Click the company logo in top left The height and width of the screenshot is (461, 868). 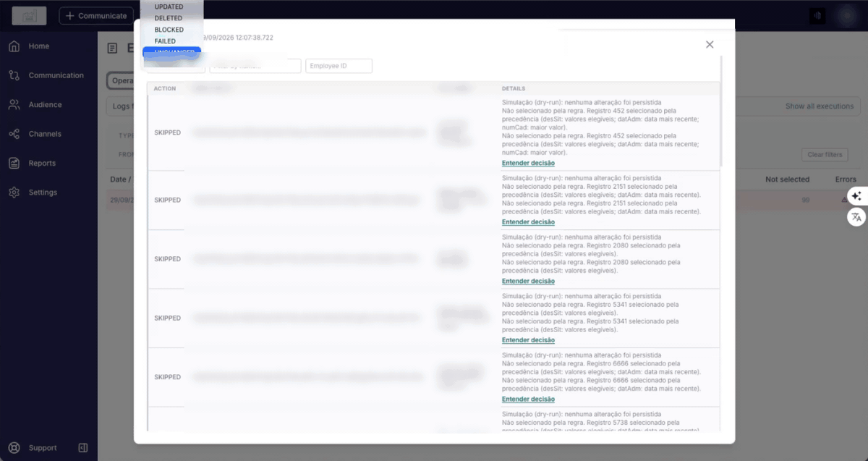(x=29, y=15)
